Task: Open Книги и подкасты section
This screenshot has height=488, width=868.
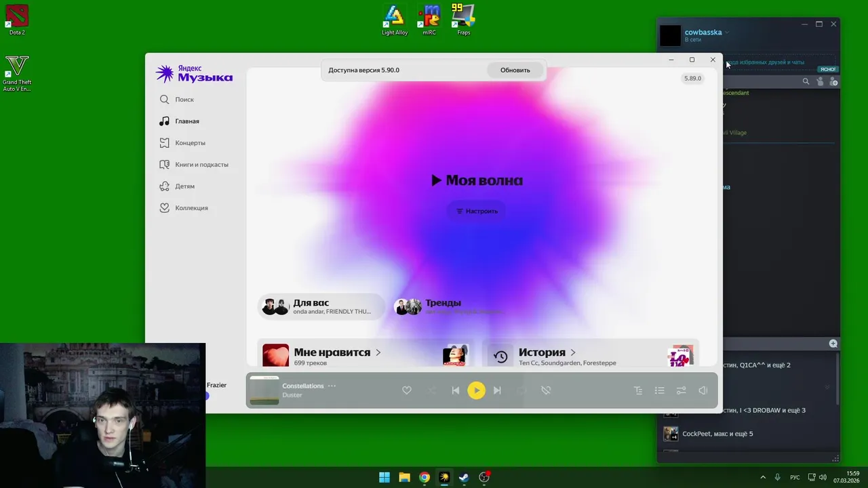Action: coord(193,165)
